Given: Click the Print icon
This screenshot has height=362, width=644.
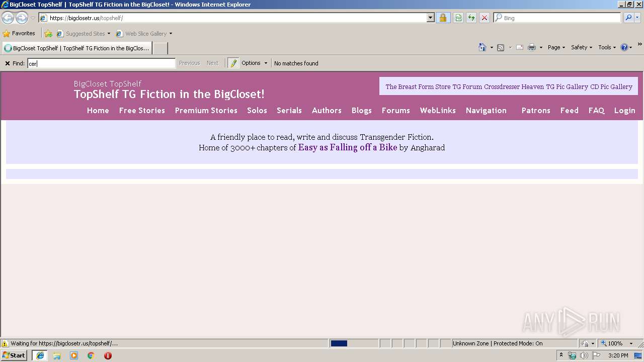Looking at the screenshot, I should click(x=532, y=47).
